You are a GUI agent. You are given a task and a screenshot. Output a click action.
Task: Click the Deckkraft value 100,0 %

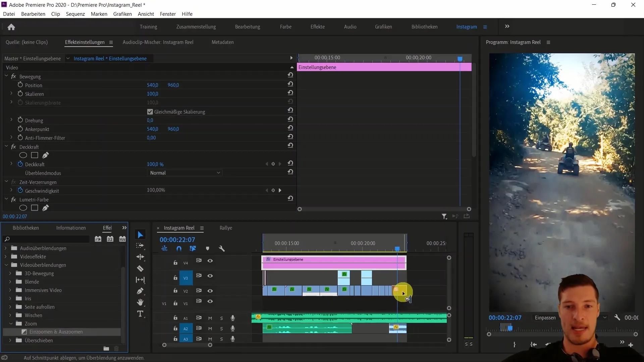coord(155,164)
